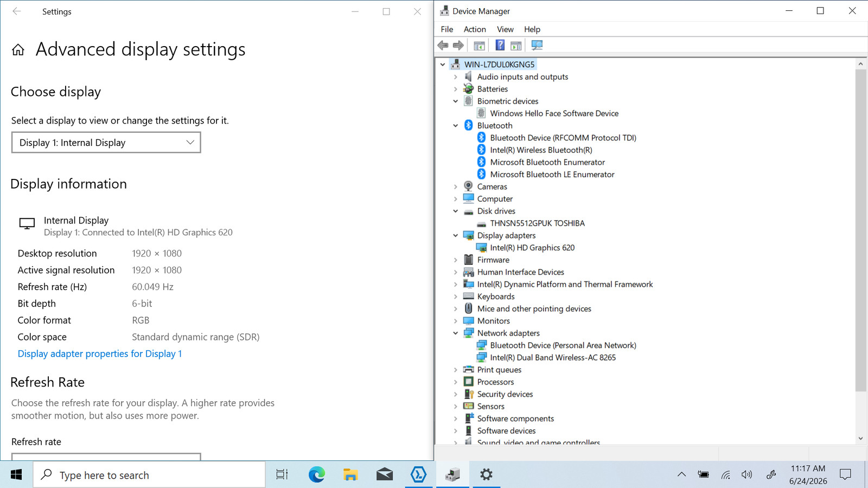Expand the Cameras node
Image resolution: width=868 pixels, height=488 pixels.
pyautogui.click(x=456, y=187)
